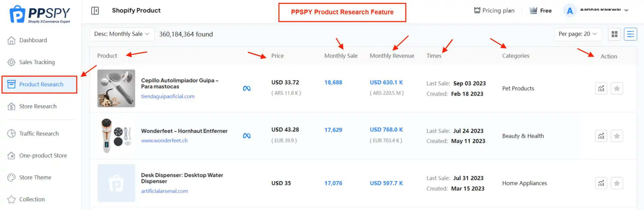
Task: Click monthly sale value 17,076
Action: click(x=333, y=183)
